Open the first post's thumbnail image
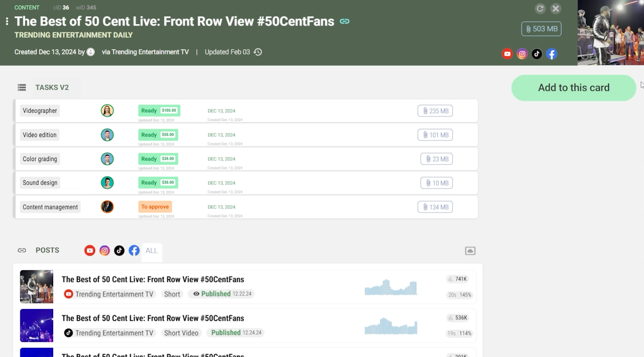Viewport: 644px width, 357px height. 36,287
